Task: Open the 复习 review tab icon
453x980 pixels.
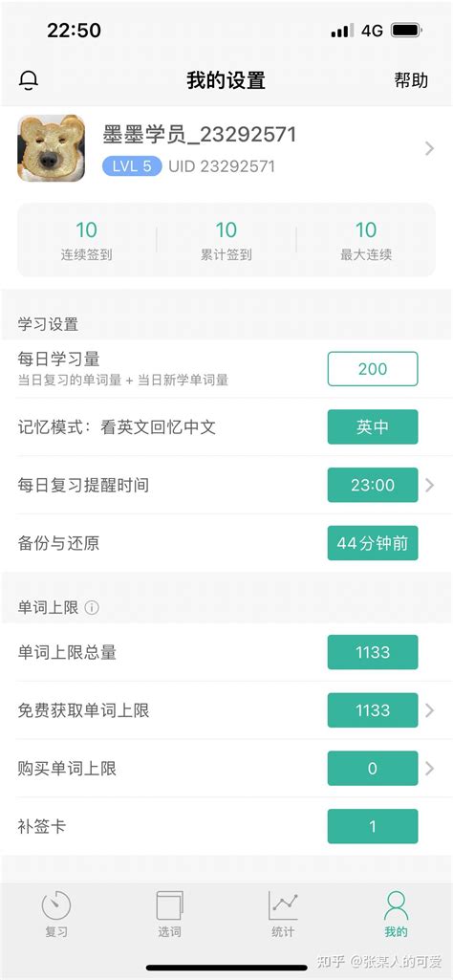Action: [56, 905]
